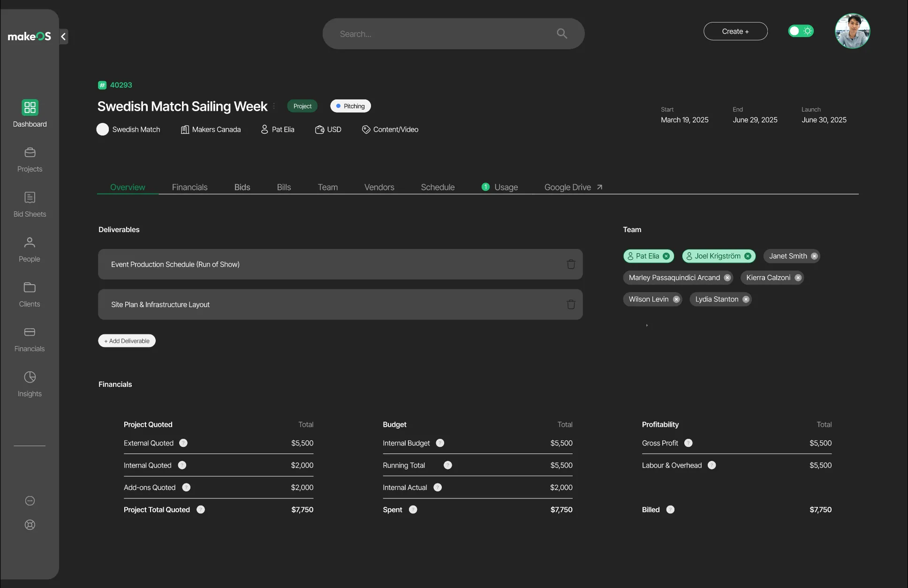908x588 pixels.
Task: Open the Schedule tab
Action: (438, 187)
